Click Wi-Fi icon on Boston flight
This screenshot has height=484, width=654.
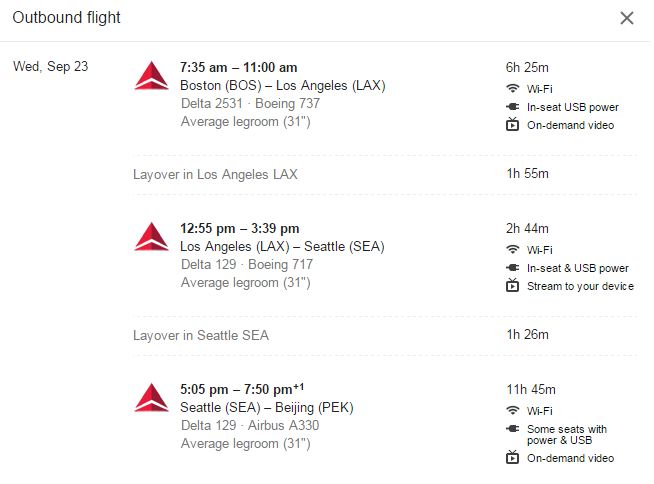[x=513, y=88]
